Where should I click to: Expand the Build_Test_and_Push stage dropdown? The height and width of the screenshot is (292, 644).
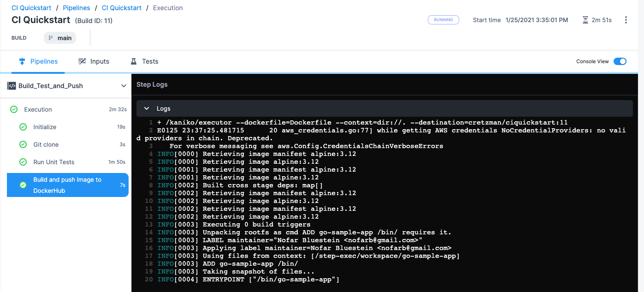click(x=124, y=86)
